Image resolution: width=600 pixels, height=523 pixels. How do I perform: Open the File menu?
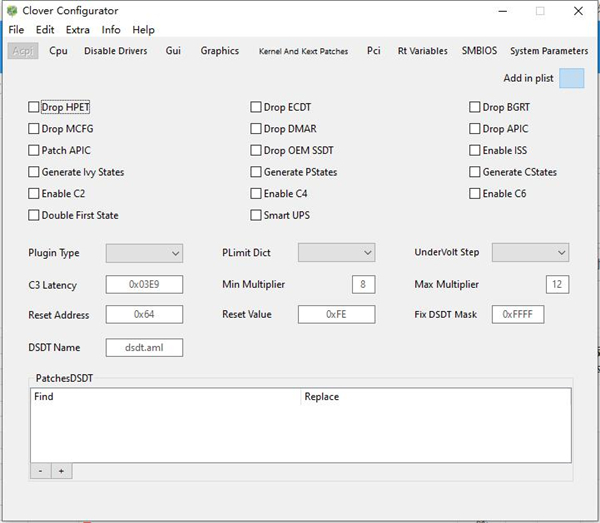[16, 30]
